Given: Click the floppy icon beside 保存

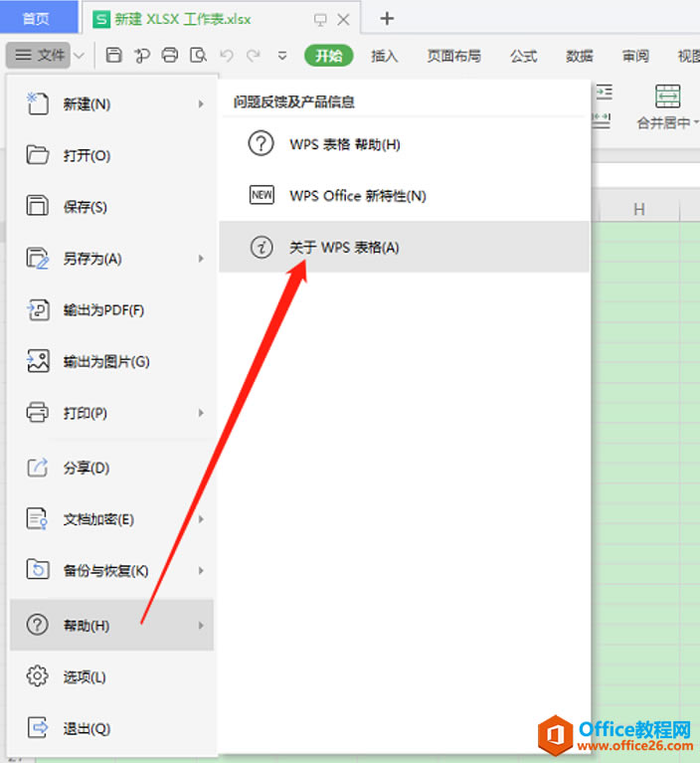Looking at the screenshot, I should (37, 206).
